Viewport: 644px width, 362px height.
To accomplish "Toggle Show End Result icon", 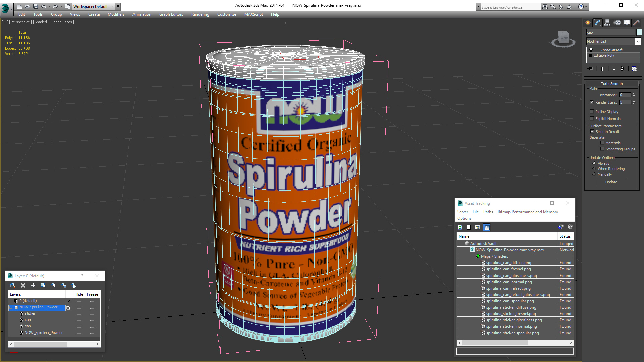I will (602, 68).
